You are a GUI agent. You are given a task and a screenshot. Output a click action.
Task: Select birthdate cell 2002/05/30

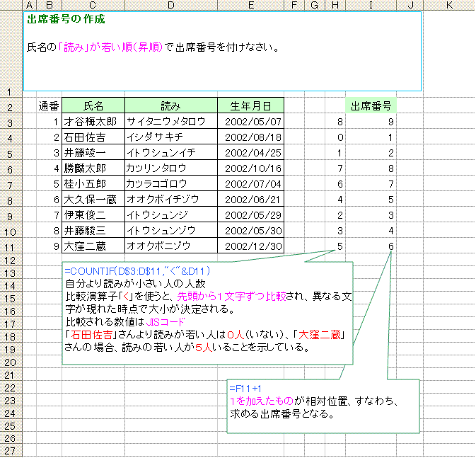click(251, 230)
